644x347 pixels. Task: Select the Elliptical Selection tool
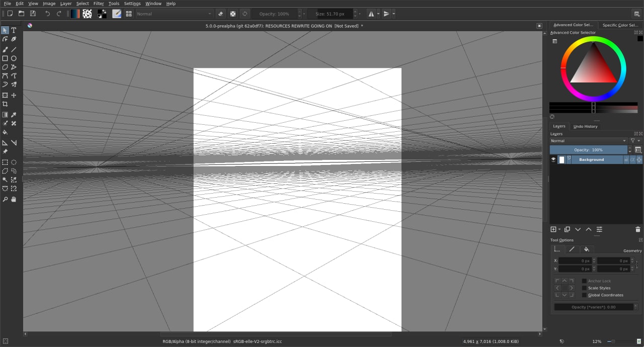(14, 162)
